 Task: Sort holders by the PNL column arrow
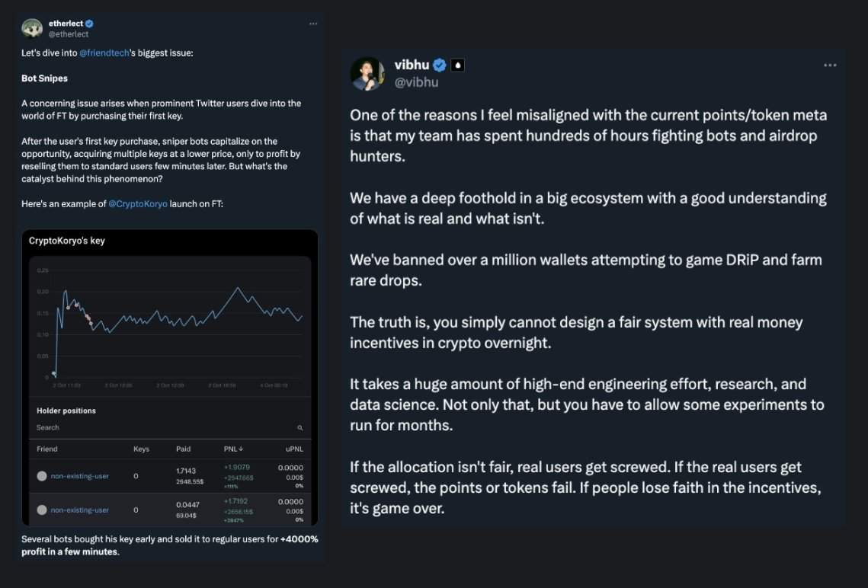[x=241, y=449]
